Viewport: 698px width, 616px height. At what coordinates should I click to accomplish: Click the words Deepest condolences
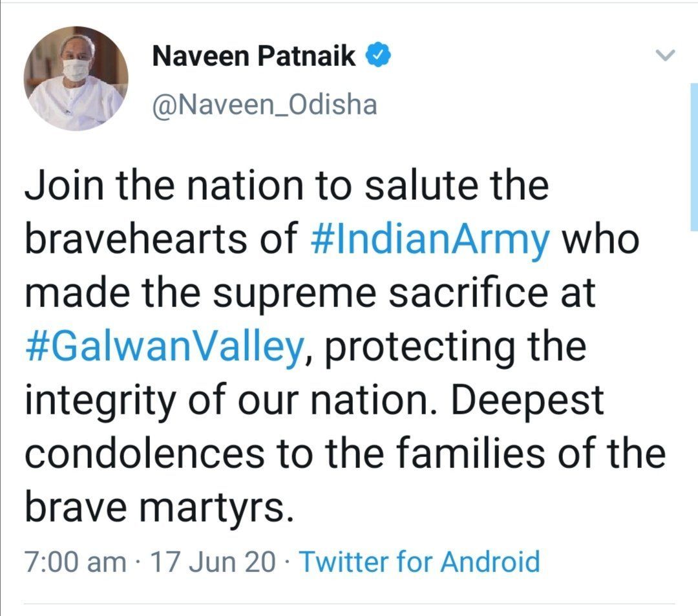point(314,427)
